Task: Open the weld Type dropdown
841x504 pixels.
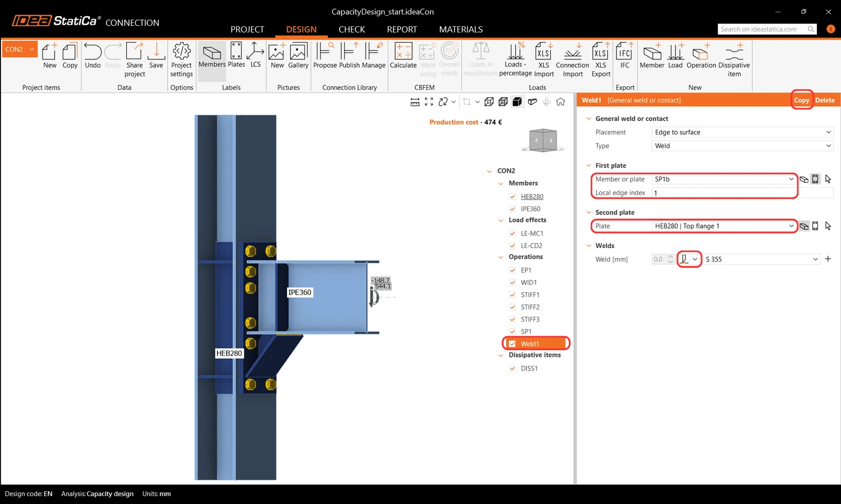Action: tap(742, 146)
